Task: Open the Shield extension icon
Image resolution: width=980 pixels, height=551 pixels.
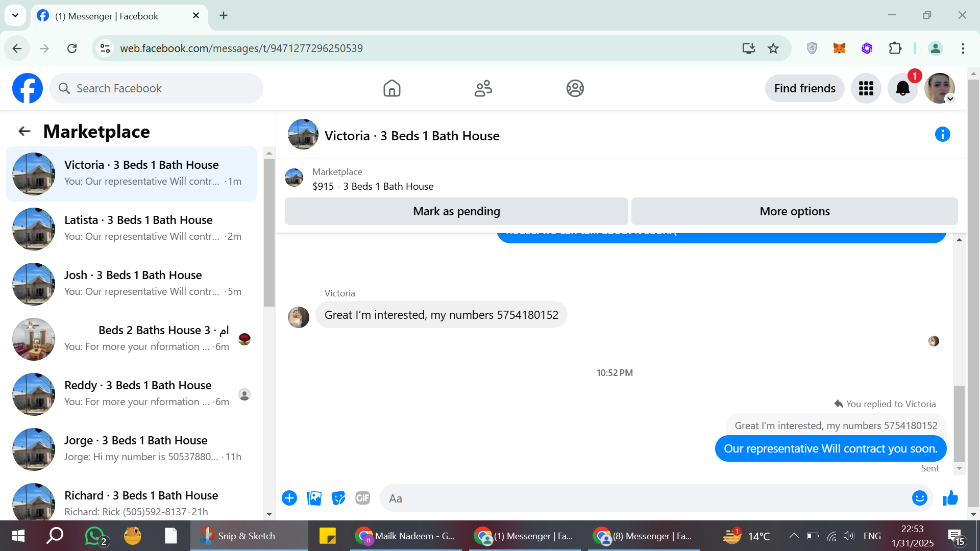Action: pos(812,48)
